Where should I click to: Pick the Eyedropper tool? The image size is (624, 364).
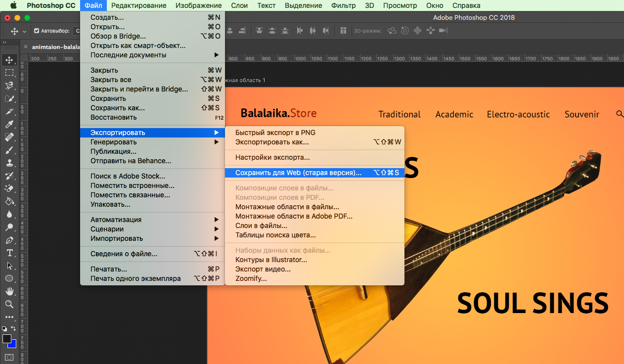(9, 125)
